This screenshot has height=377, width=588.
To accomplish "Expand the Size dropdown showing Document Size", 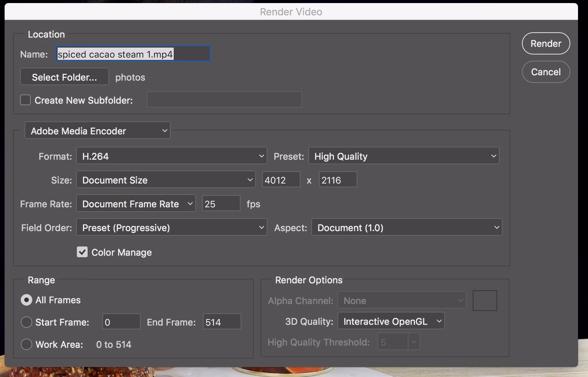I will [166, 180].
